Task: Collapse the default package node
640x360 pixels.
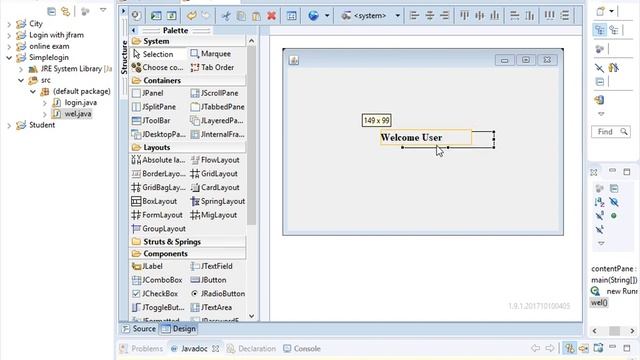Action: pos(33,91)
